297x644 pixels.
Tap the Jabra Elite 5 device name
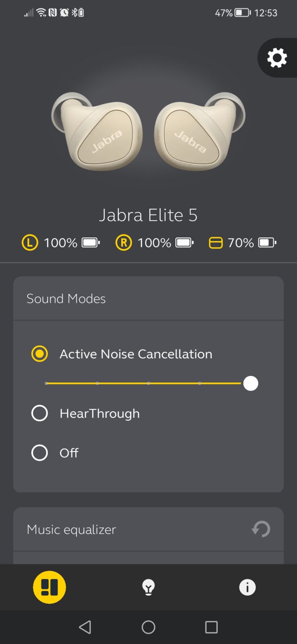pyautogui.click(x=148, y=215)
